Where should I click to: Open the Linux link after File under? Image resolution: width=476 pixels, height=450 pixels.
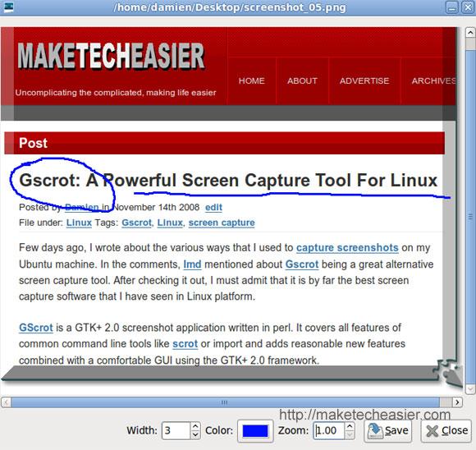click(79, 223)
